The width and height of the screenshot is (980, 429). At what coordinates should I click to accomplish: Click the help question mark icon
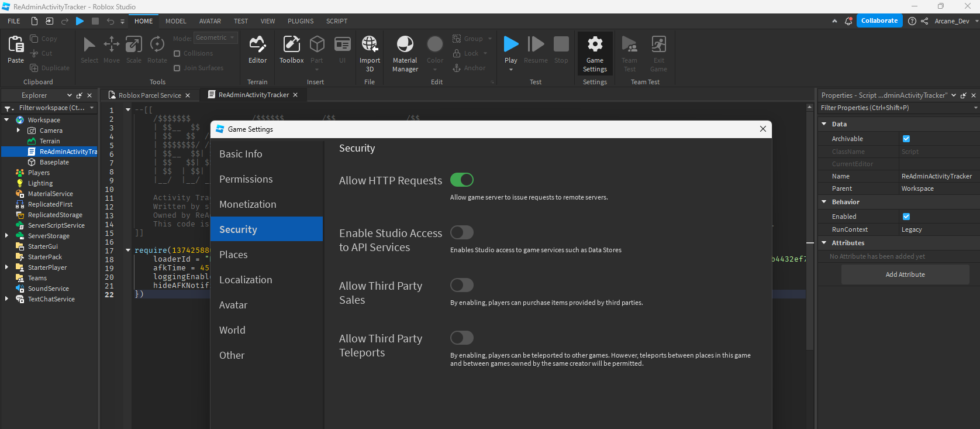(912, 21)
